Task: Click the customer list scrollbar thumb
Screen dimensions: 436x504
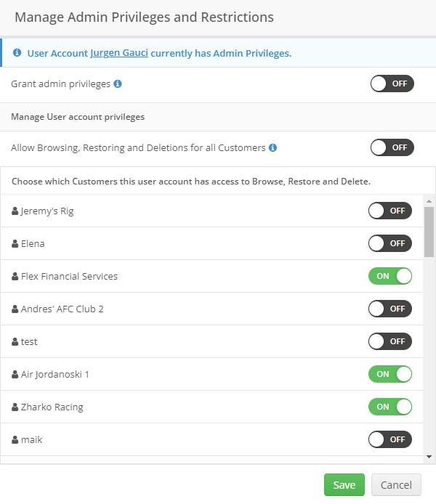Action: pyautogui.click(x=429, y=232)
